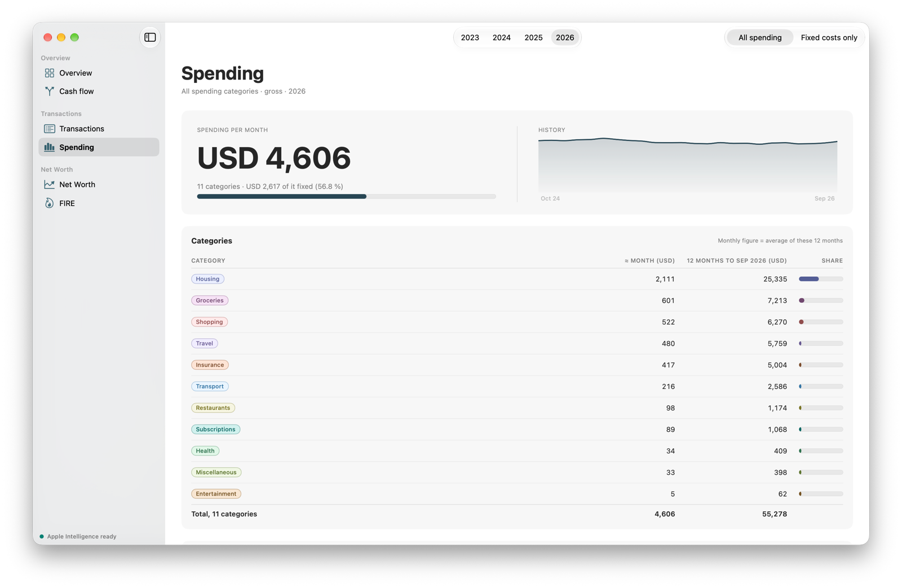This screenshot has height=588, width=902.
Task: Open Cash flow in the sidebar
Action: click(99, 91)
